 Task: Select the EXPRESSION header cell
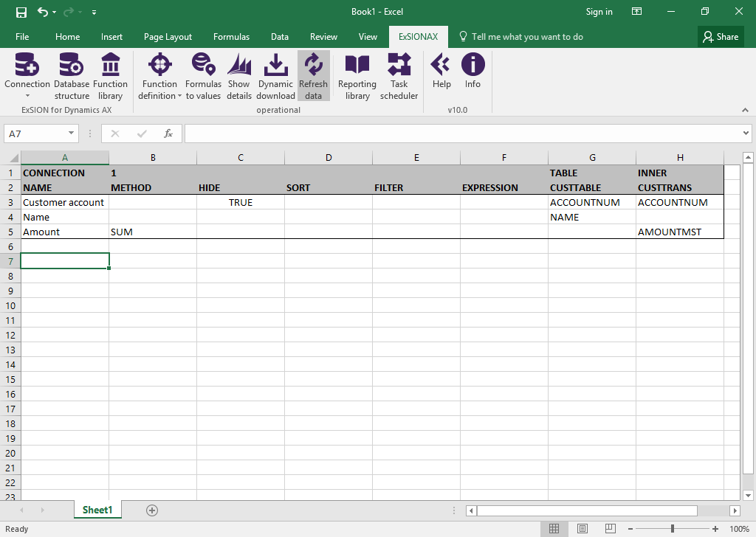pos(504,188)
